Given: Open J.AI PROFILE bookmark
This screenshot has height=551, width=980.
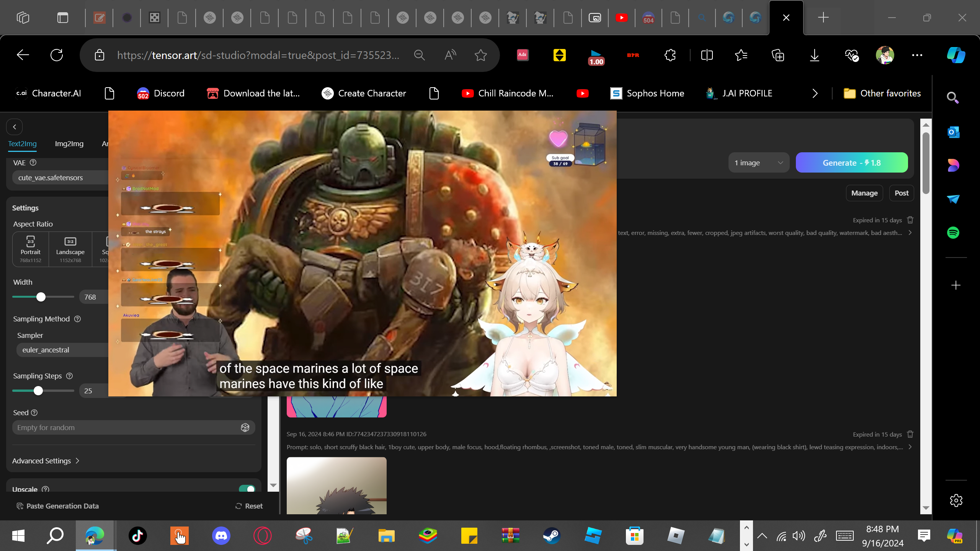Looking at the screenshot, I should (739, 93).
